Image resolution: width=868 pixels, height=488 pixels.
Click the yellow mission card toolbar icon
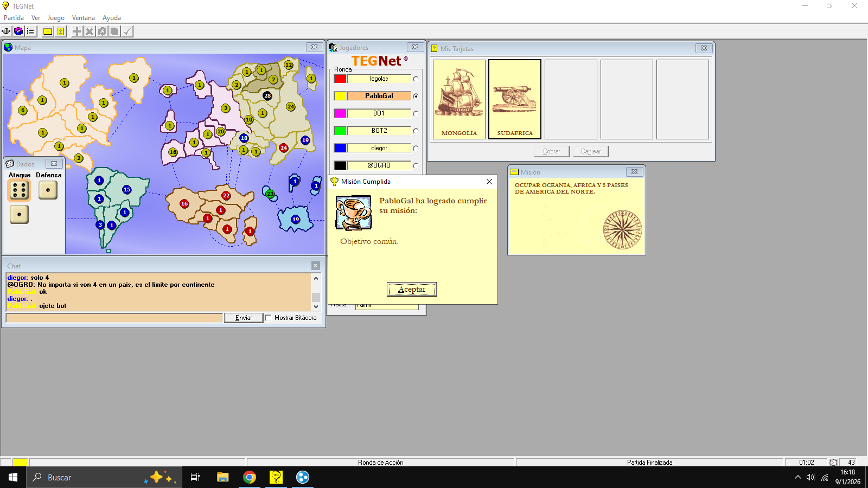pyautogui.click(x=48, y=31)
